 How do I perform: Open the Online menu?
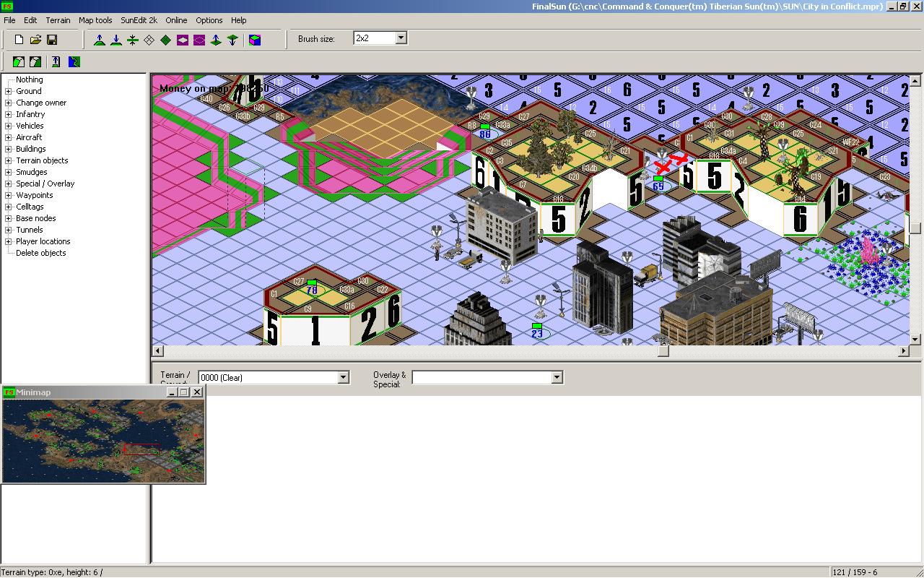click(176, 20)
